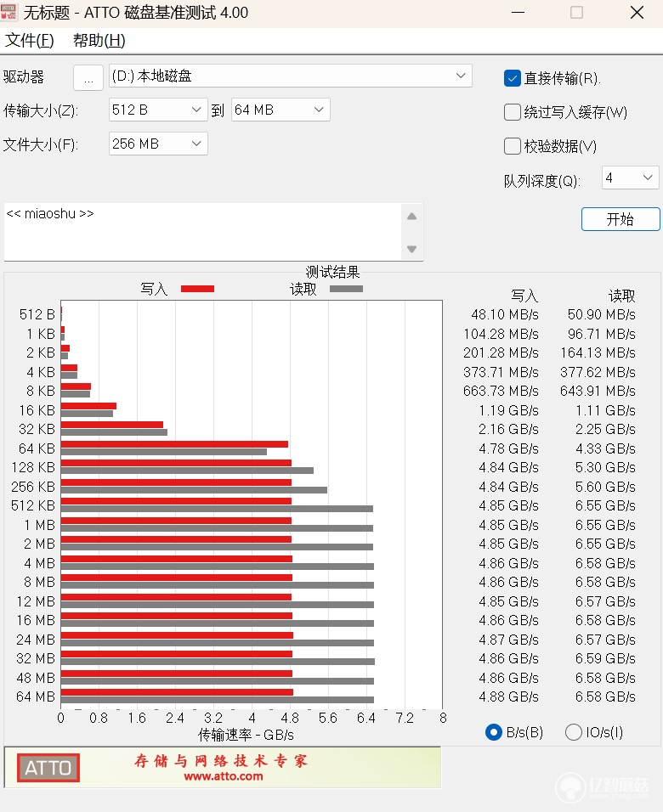This screenshot has width=663, height=812.
Task: Click write value 4.78 GB/s
Action: click(x=508, y=448)
